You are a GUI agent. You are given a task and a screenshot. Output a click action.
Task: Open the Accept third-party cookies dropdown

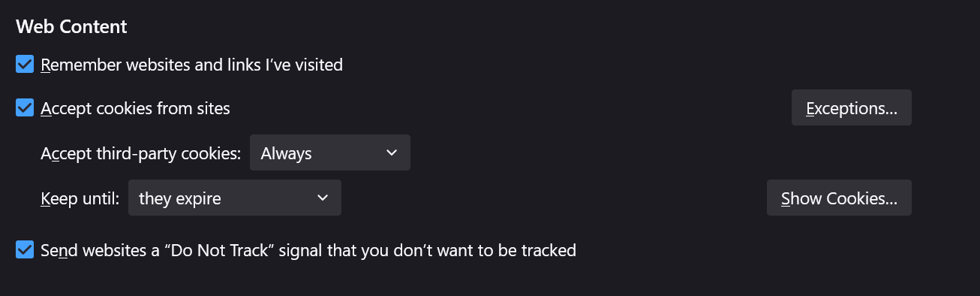(x=330, y=153)
